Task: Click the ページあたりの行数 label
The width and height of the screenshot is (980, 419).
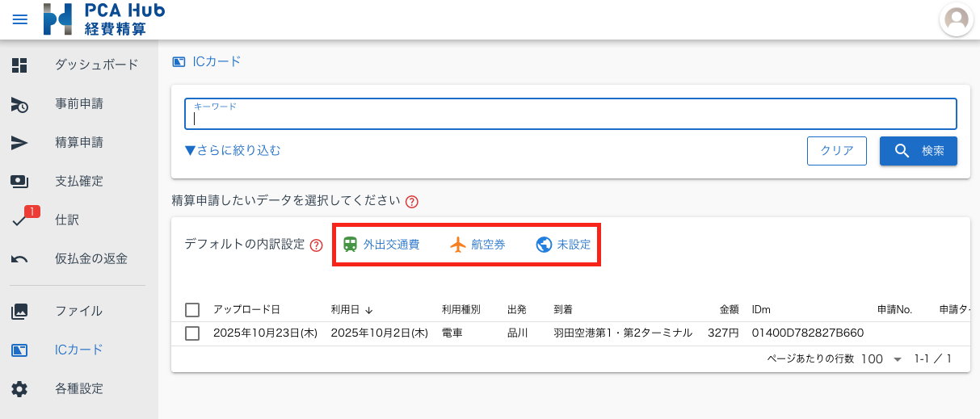Action: pos(810,359)
